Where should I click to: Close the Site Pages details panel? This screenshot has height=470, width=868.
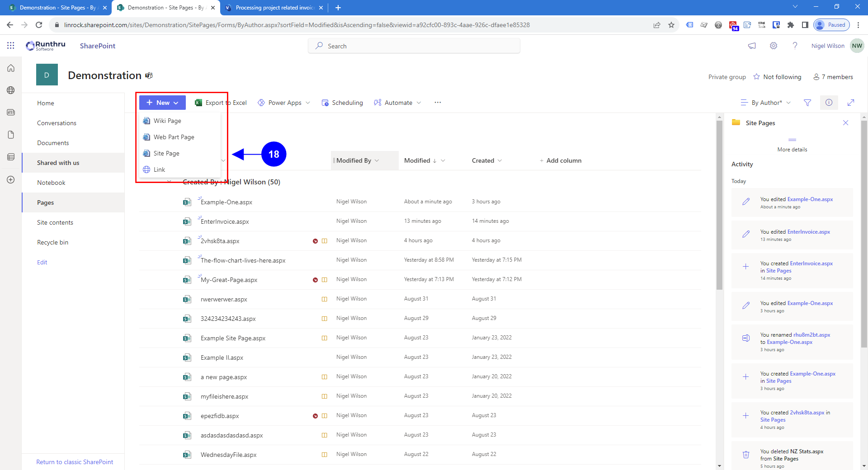coord(845,123)
